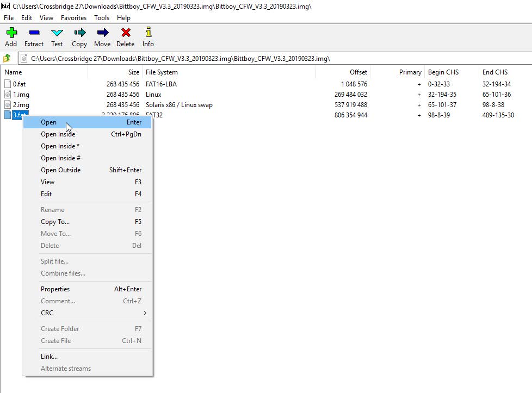The width and height of the screenshot is (532, 393).
Task: Select View F3 in context menu
Action: (87, 182)
